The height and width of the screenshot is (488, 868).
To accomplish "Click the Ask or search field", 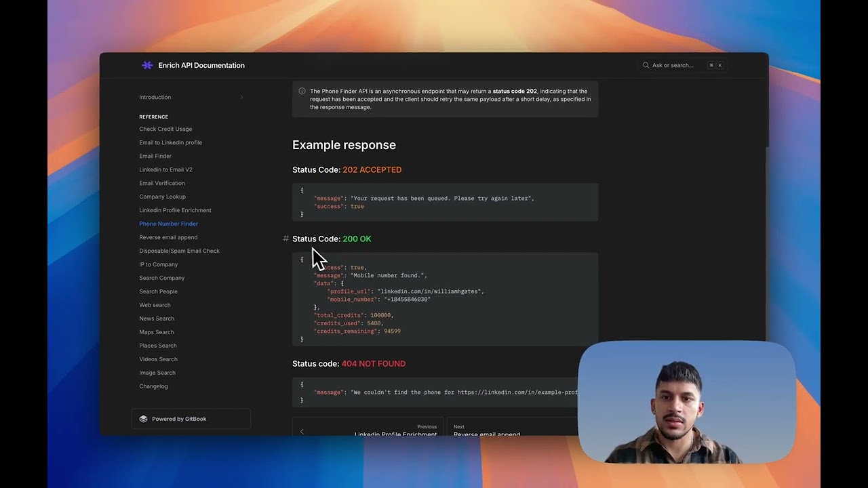I will [x=683, y=65].
